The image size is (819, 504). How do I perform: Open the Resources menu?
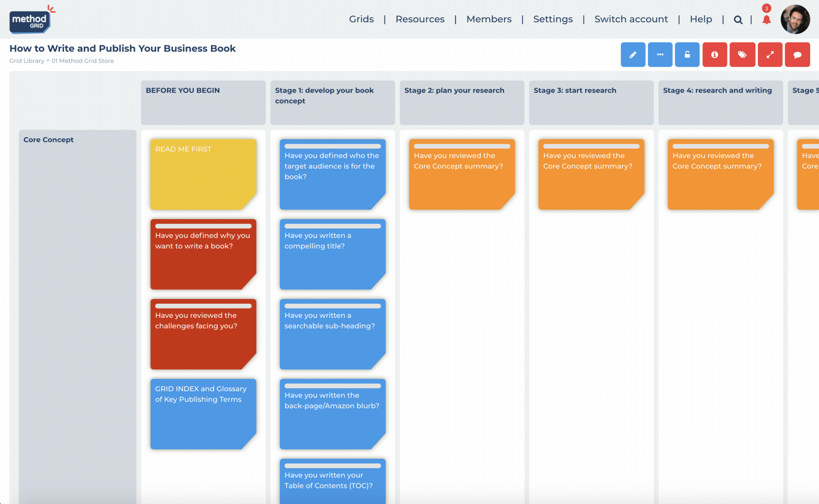coord(420,19)
